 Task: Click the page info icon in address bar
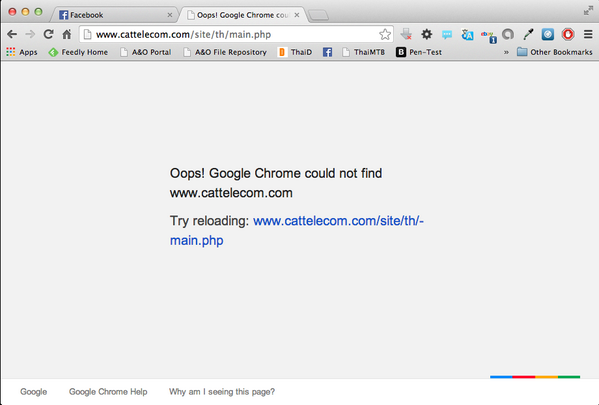point(87,34)
